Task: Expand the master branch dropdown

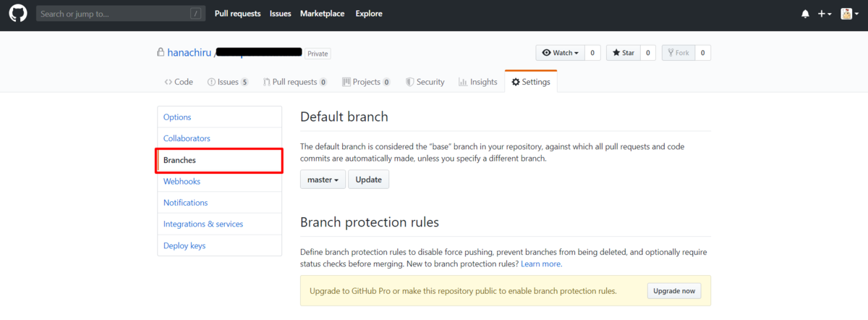Action: pos(323,180)
